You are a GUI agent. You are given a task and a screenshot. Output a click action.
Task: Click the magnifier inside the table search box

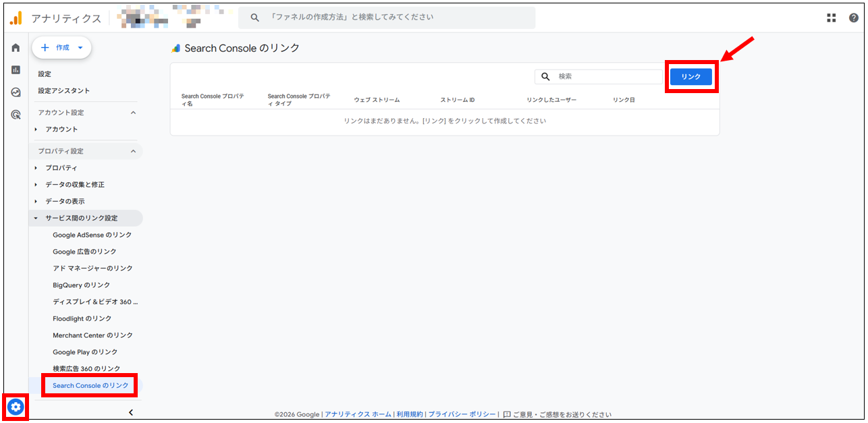[x=545, y=76]
